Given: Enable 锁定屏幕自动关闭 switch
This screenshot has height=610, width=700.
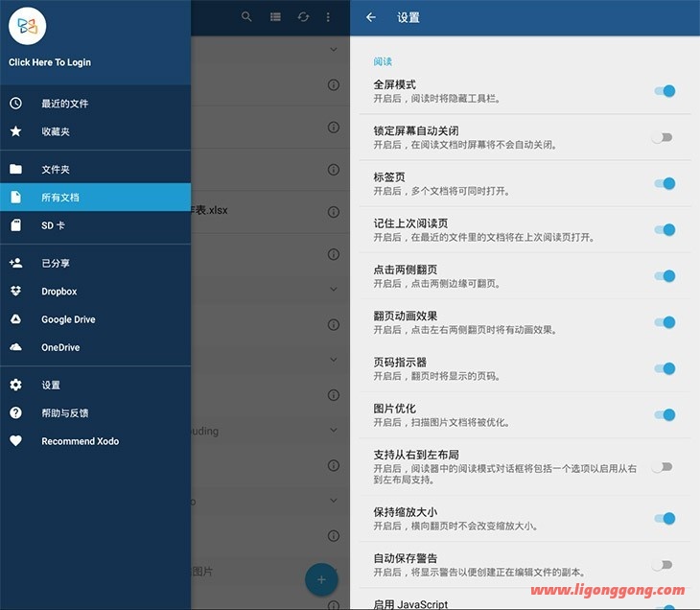Looking at the screenshot, I should pos(662,137).
